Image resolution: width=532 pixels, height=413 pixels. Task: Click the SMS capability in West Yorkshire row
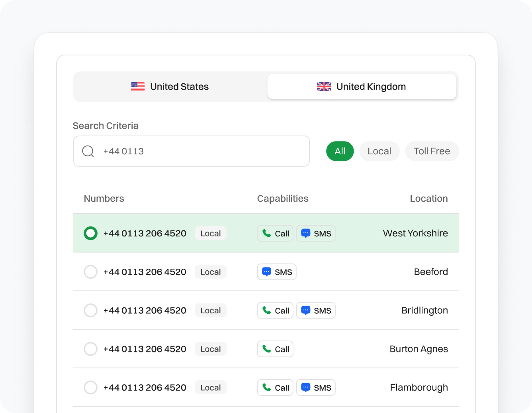[316, 234]
